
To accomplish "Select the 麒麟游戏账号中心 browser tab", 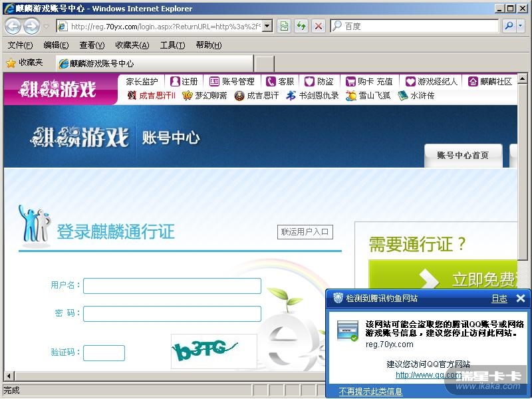I will pos(154,63).
